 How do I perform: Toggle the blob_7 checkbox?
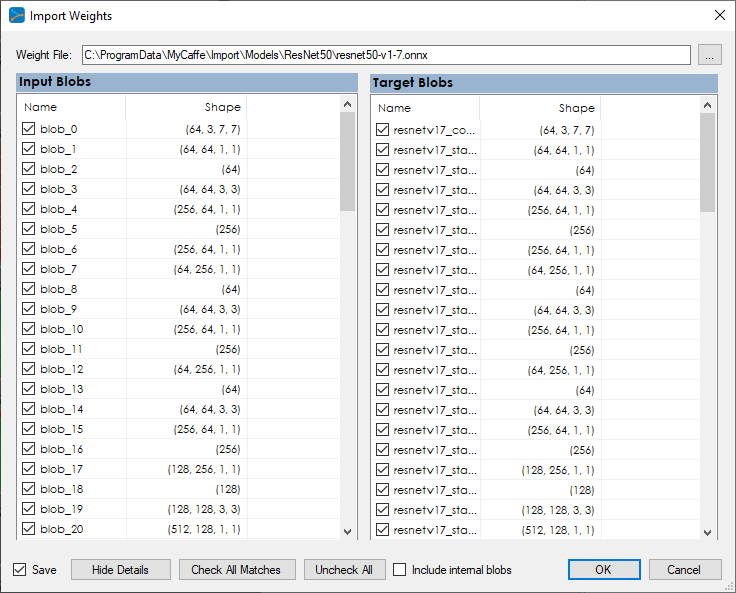pyautogui.click(x=28, y=269)
